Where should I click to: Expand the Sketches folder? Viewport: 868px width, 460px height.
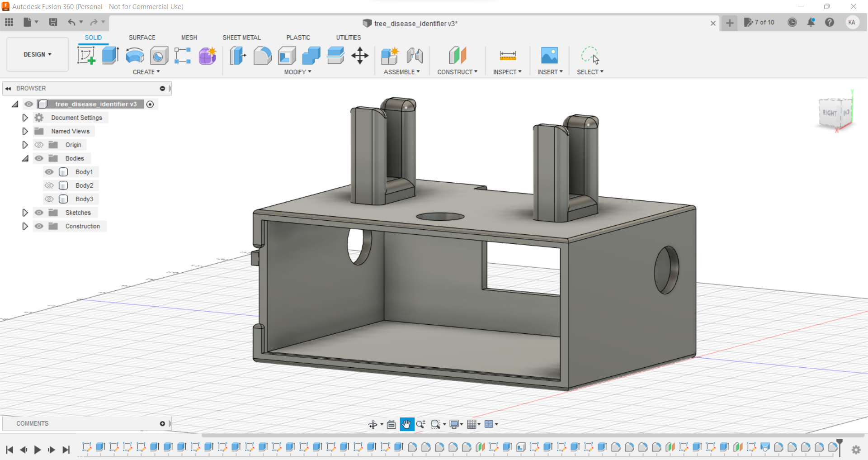click(x=25, y=213)
